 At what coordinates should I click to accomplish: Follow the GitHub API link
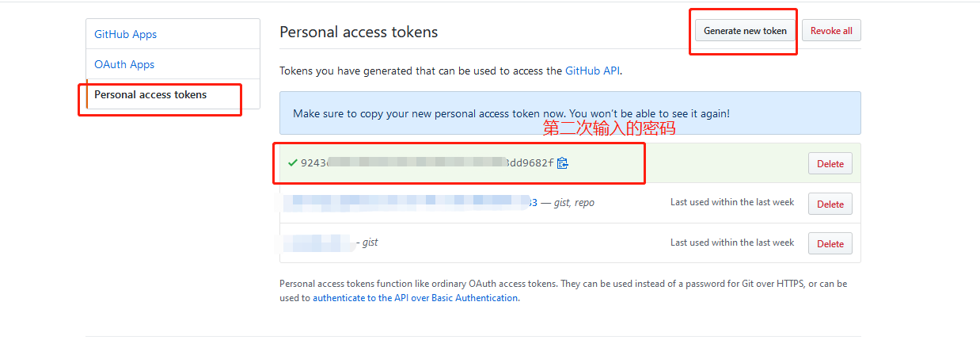[592, 71]
